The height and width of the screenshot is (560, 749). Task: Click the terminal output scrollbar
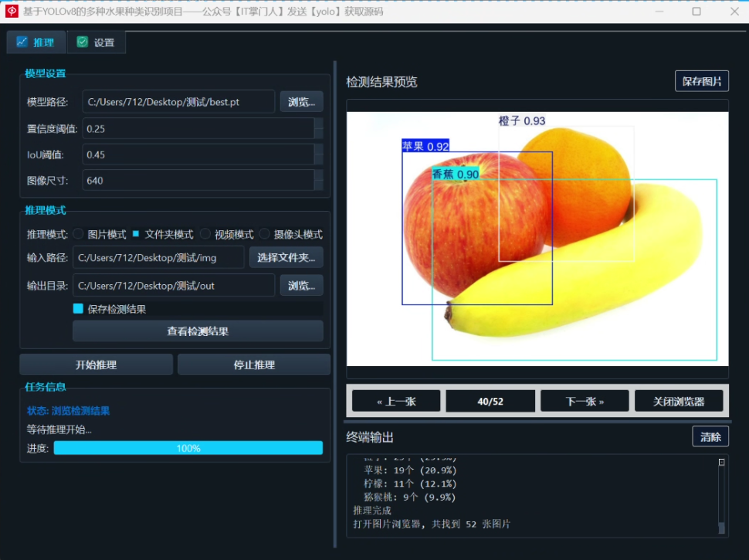click(721, 496)
